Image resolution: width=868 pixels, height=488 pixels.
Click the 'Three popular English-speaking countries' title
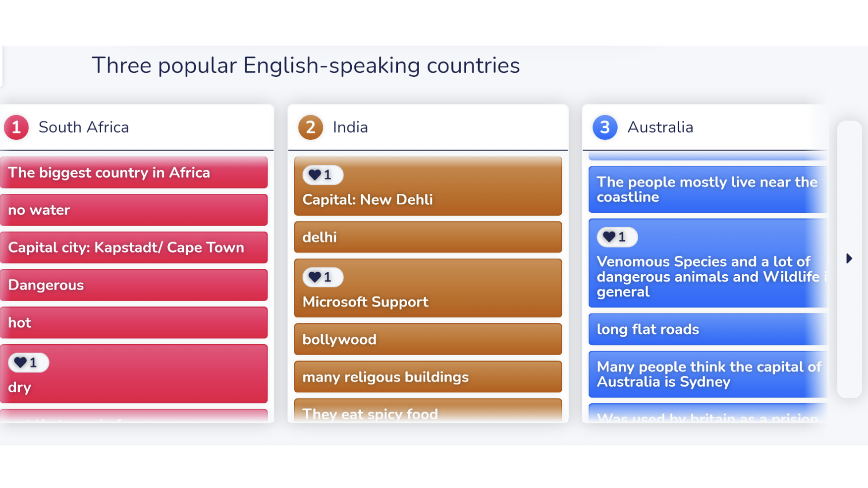point(306,65)
